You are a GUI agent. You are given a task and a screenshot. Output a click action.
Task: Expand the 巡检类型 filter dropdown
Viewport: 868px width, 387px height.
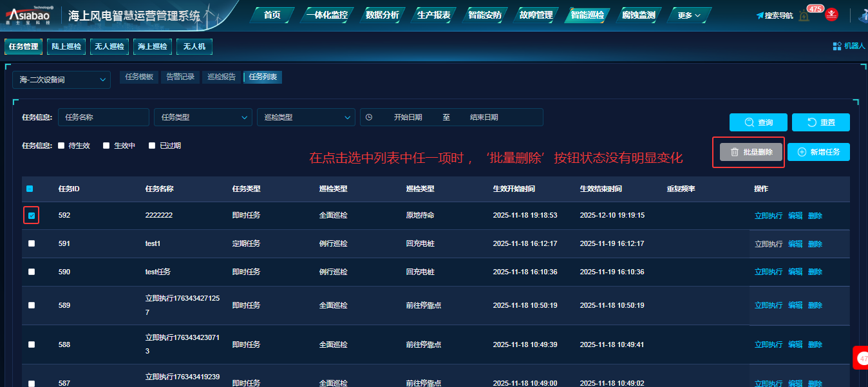[x=306, y=117]
